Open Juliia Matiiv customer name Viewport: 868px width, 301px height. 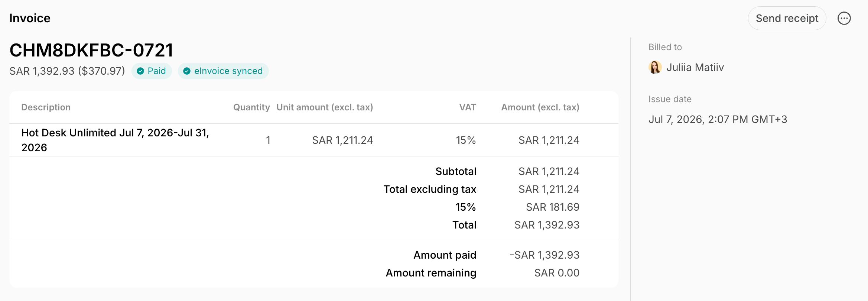point(695,67)
